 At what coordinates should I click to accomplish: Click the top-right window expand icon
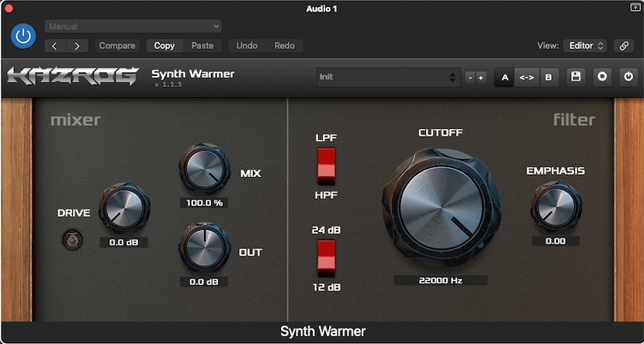coord(635,7)
